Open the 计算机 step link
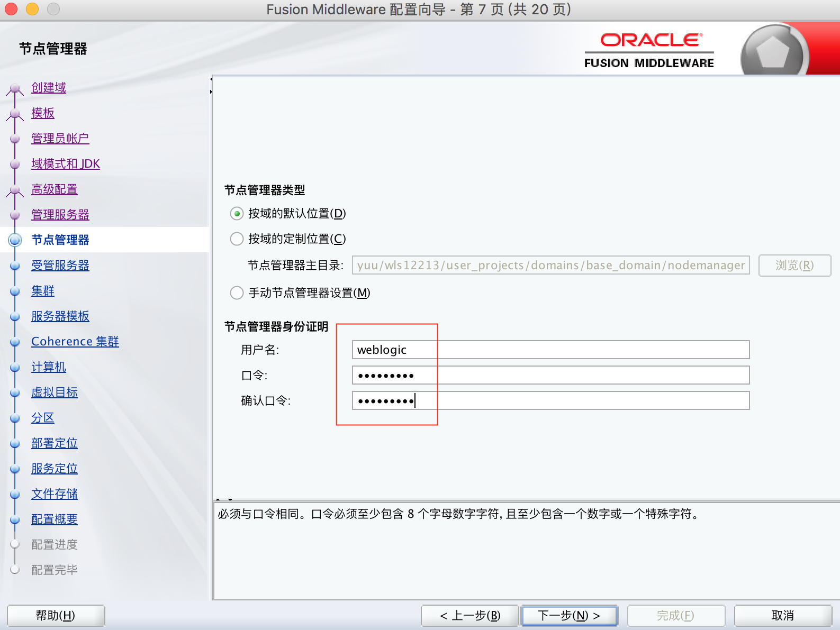The height and width of the screenshot is (630, 840). 49,367
